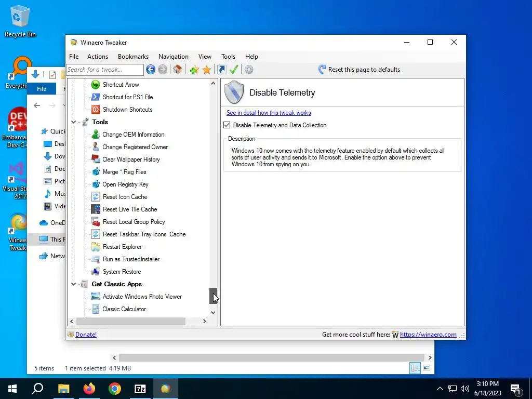Viewport: 532px width, 399px height.
Task: Open bookmarks with the gold star icon
Action: 207,70
